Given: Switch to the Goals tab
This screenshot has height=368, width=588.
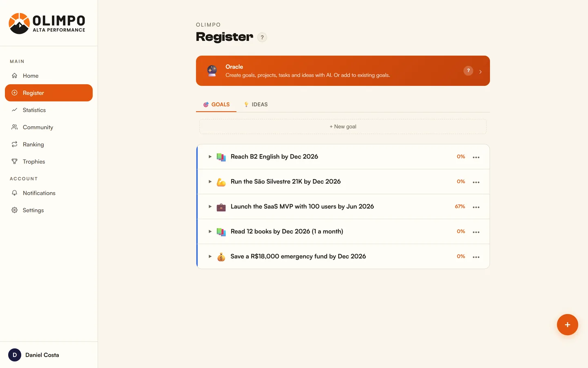Looking at the screenshot, I should pos(216,104).
